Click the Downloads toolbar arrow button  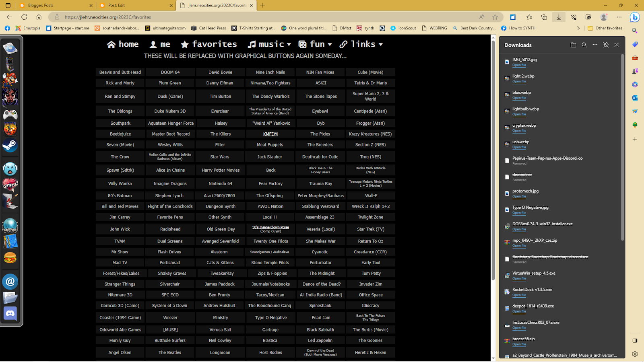coord(559,17)
